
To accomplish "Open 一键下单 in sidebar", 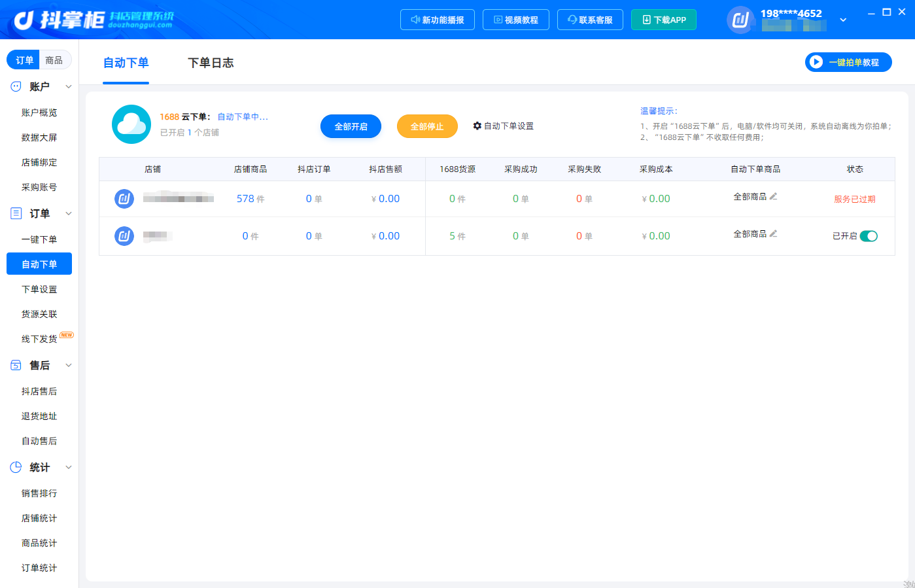I will (39, 239).
